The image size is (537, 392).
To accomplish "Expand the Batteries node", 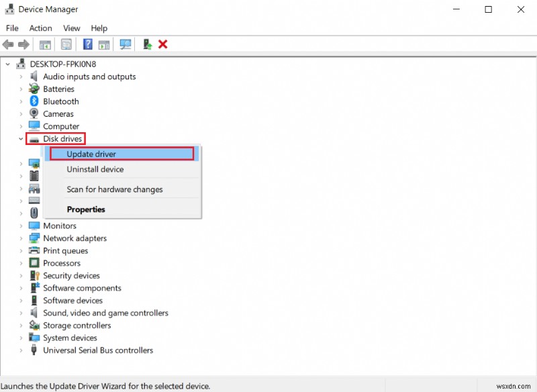I will pyautogui.click(x=21, y=89).
